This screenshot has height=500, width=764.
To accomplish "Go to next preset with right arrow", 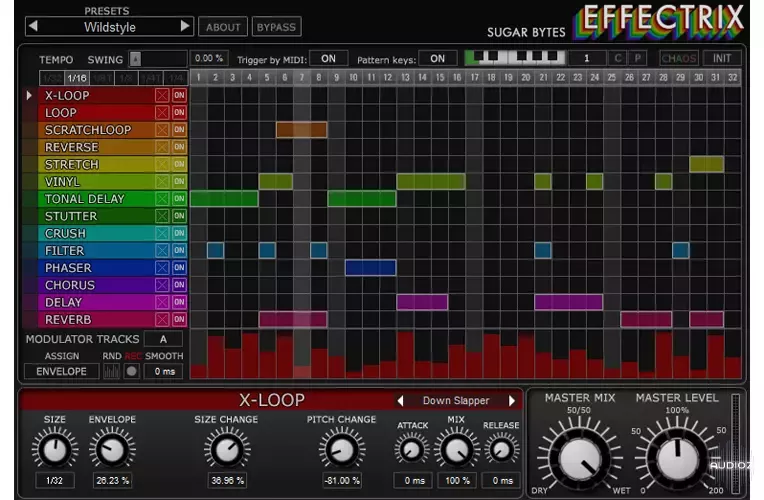I will tap(185, 26).
